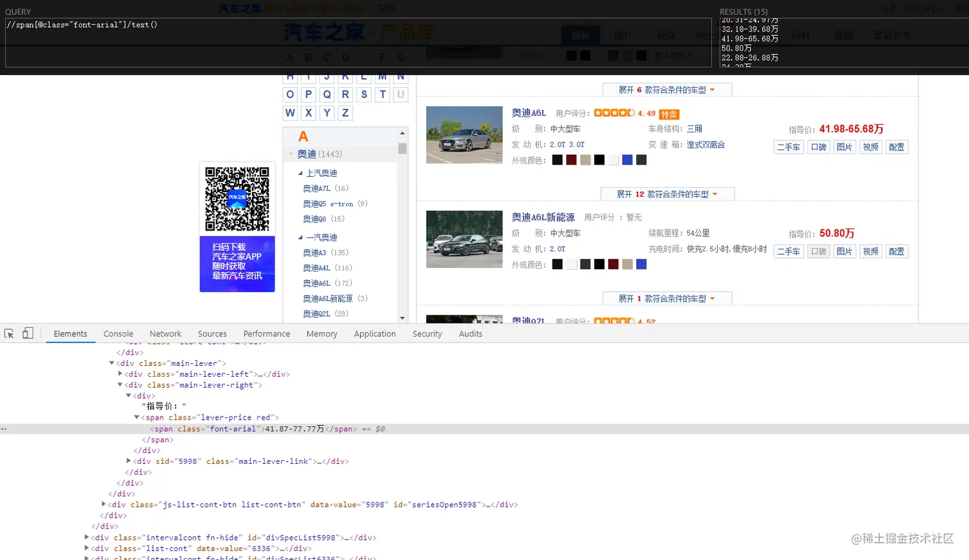Collapse the 一汽奥迪 tree group
The height and width of the screenshot is (560, 969).
pos(301,238)
